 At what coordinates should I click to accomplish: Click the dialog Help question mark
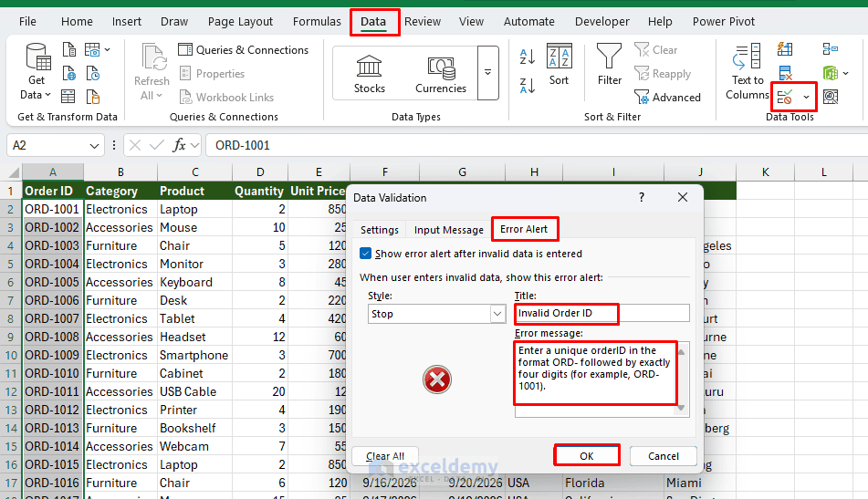642,197
